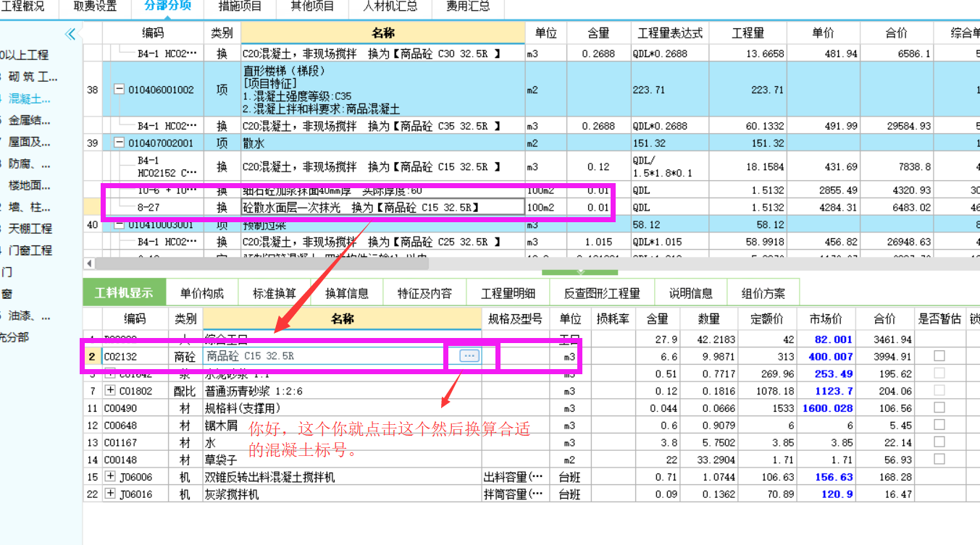Screen dimensions: 980x545
Task: Open the 换算信息 panel tab
Action: click(347, 293)
